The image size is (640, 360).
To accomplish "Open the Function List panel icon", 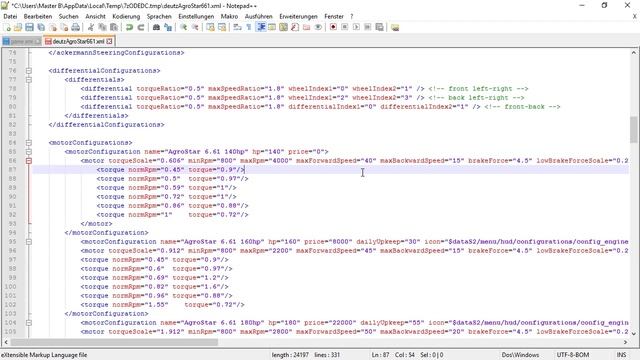I will [x=295, y=27].
